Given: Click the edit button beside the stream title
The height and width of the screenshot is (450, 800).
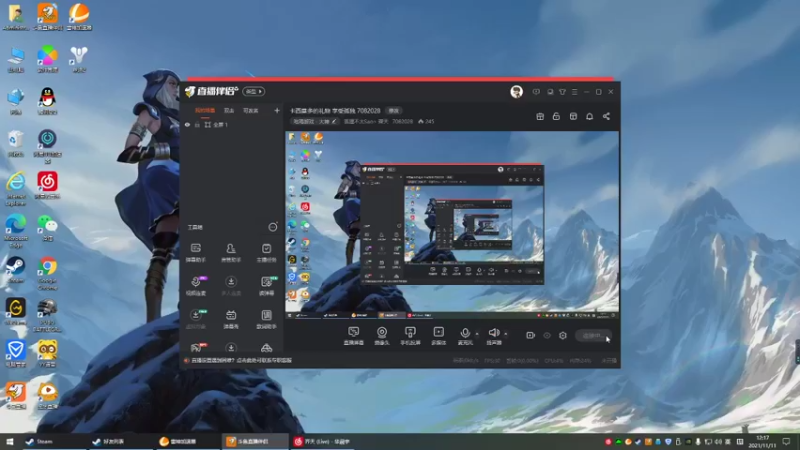Looking at the screenshot, I should (393, 110).
